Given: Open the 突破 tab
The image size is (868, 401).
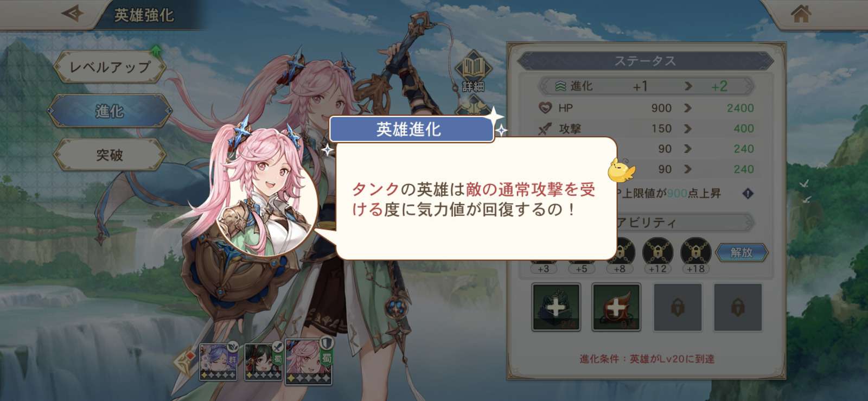Looking at the screenshot, I should [110, 155].
